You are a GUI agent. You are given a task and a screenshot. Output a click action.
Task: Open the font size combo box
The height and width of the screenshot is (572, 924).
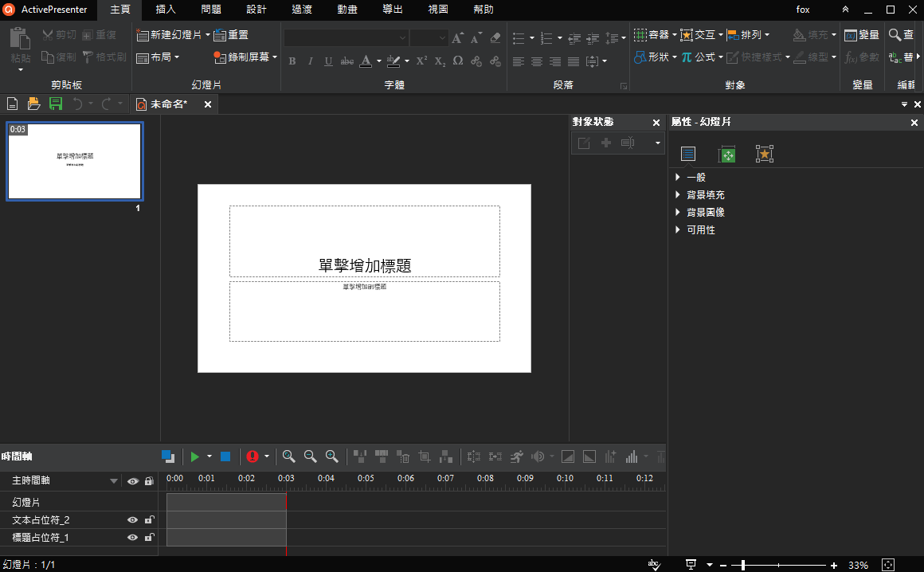pos(429,38)
